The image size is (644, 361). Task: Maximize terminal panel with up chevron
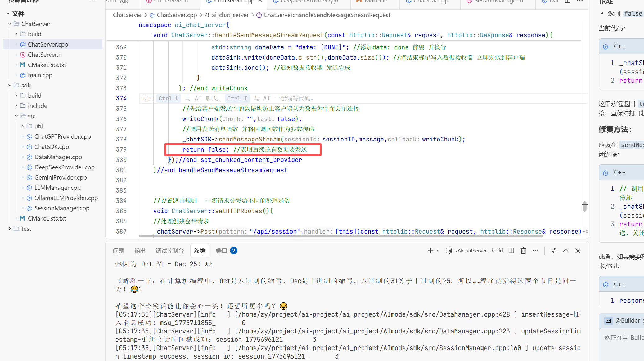point(566,251)
